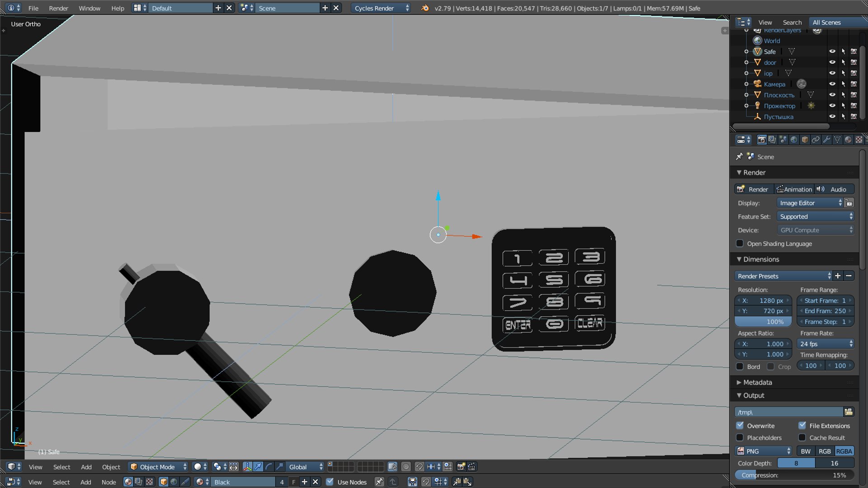Open the Material properties tab
868x488 pixels.
click(x=848, y=140)
